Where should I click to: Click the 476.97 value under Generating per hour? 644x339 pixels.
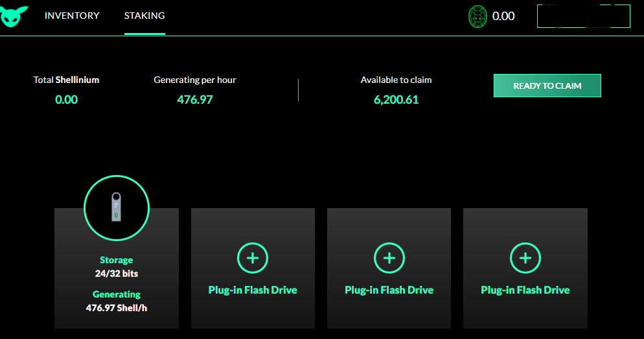(194, 99)
